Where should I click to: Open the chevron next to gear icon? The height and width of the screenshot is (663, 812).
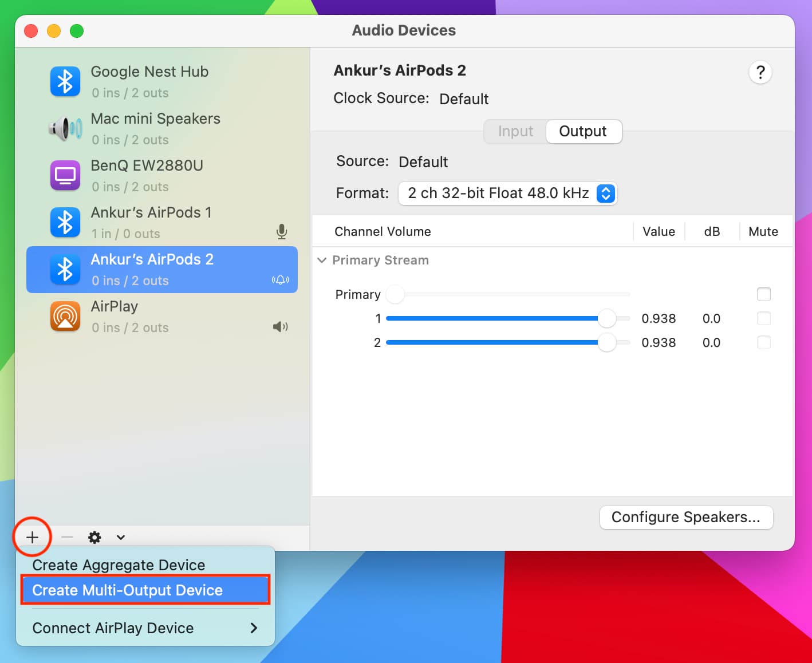coord(120,537)
